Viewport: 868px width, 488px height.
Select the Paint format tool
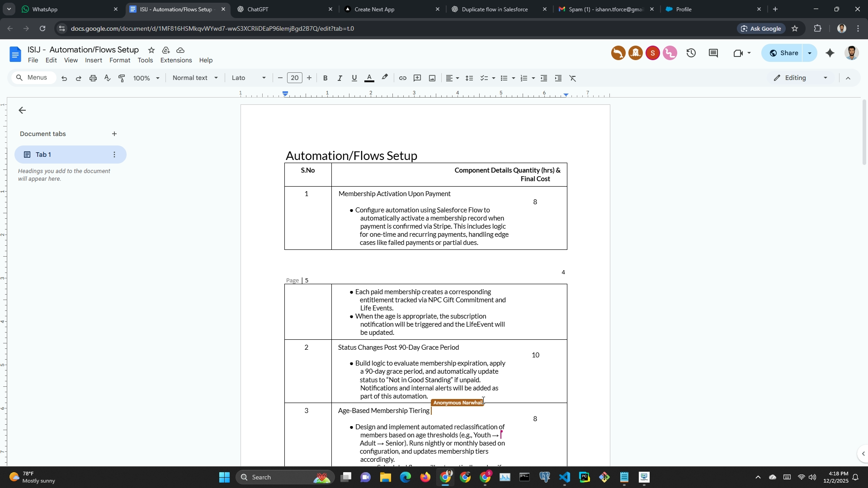pos(122,78)
